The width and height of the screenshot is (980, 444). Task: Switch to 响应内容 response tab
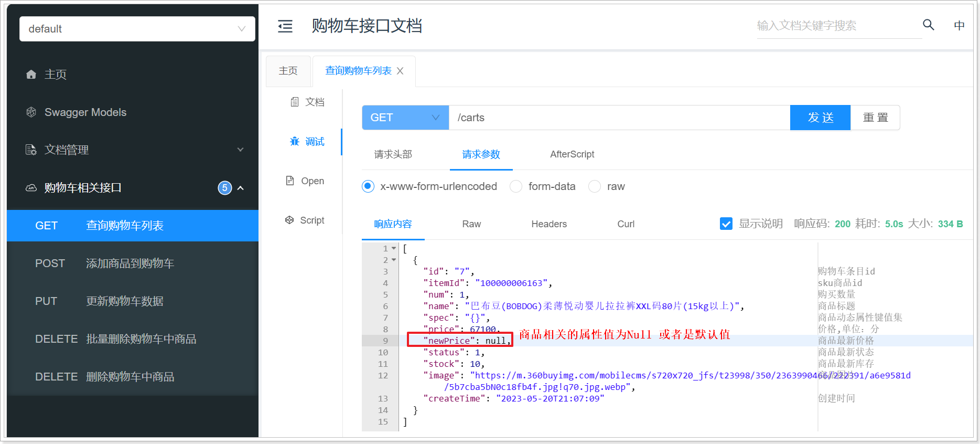(393, 224)
